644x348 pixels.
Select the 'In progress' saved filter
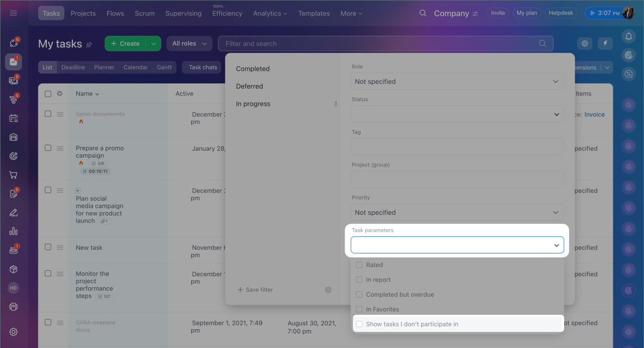tap(253, 104)
